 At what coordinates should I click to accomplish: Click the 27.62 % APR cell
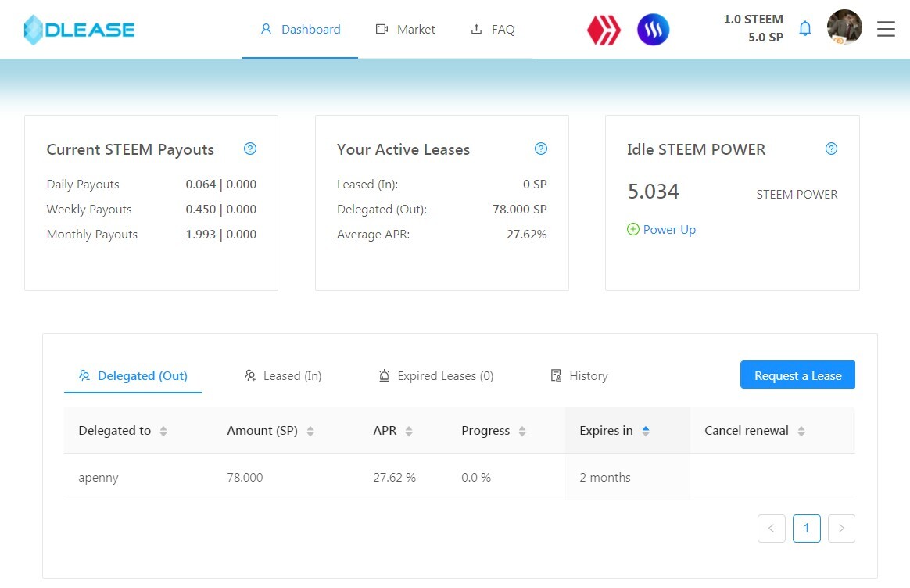pyautogui.click(x=394, y=477)
